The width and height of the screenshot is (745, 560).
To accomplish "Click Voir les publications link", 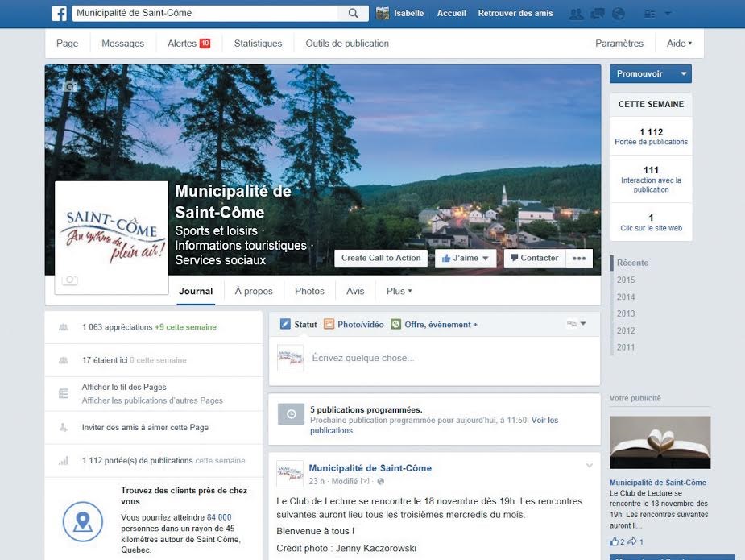I will (x=434, y=425).
